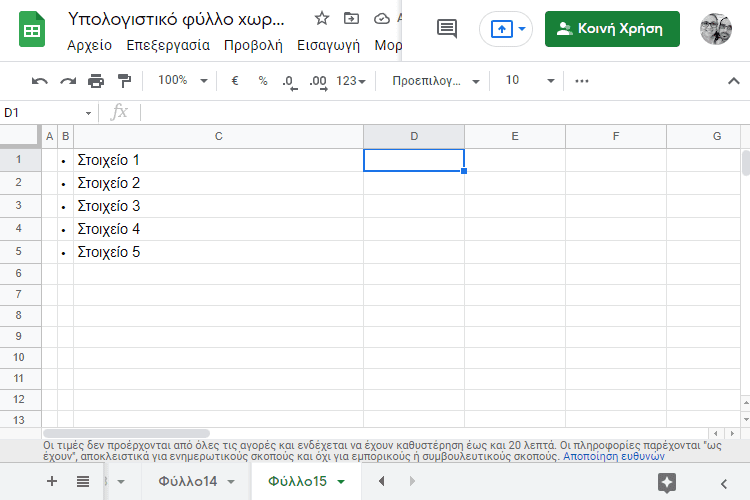Add a new sheet
The height and width of the screenshot is (500, 750).
click(52, 481)
